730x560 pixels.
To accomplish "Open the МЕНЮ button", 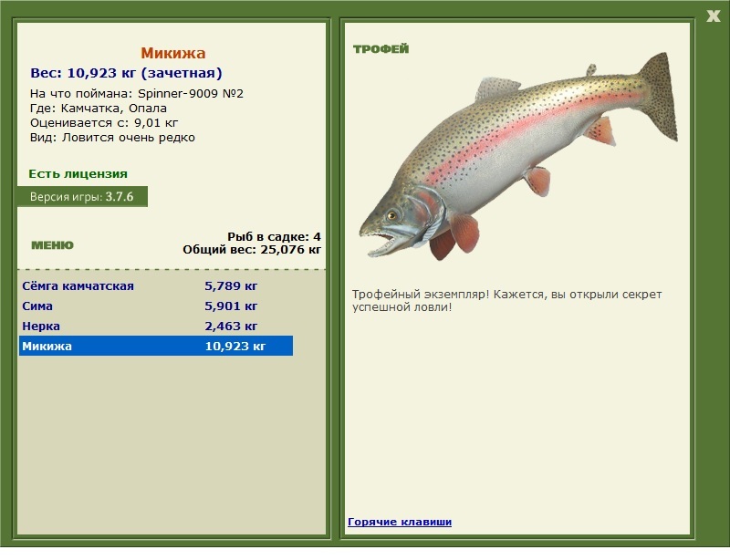I will (52, 245).
